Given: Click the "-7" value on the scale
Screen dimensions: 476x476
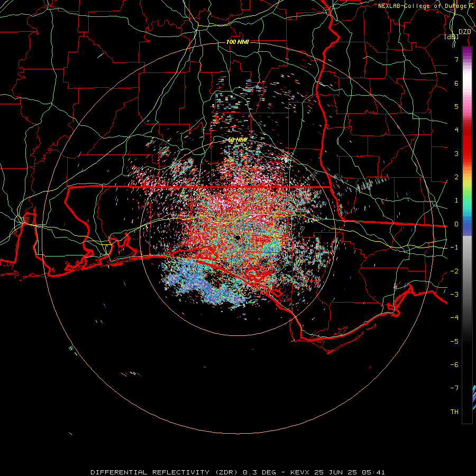Looking at the screenshot, I should pyautogui.click(x=454, y=388).
